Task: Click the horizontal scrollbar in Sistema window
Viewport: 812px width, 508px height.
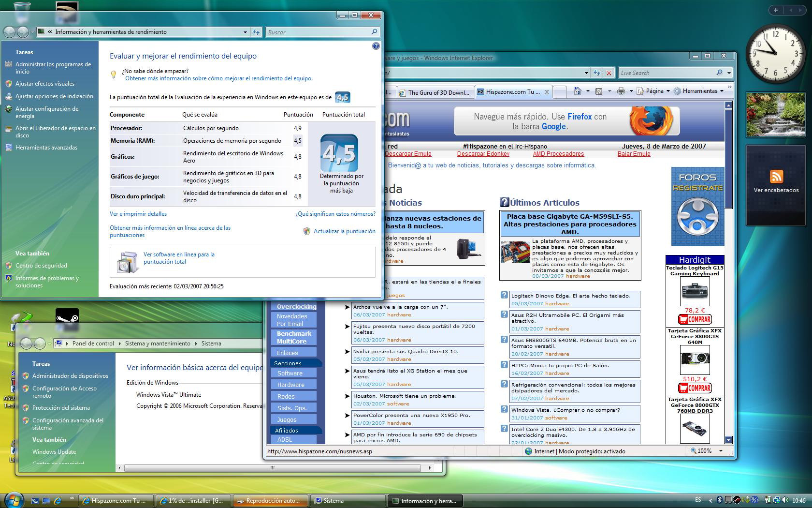Action: (x=272, y=468)
